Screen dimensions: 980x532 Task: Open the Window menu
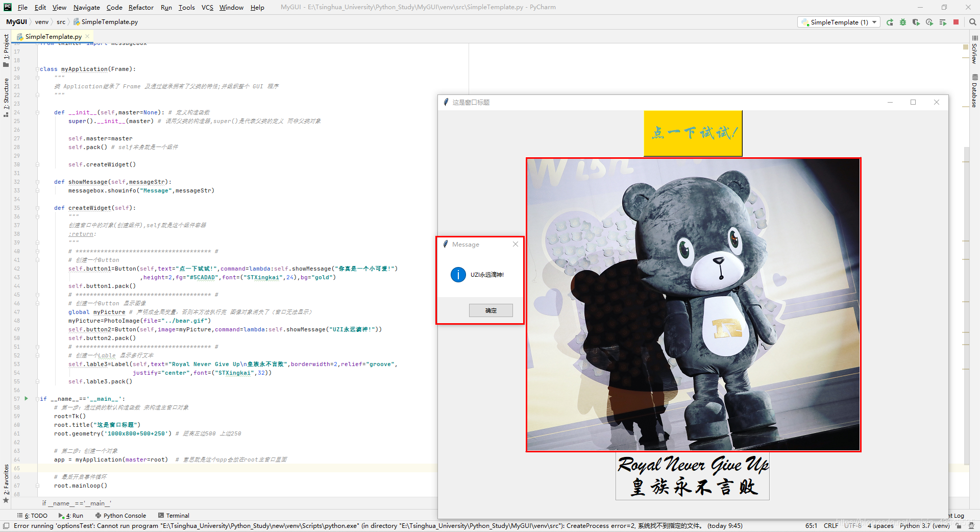(x=231, y=7)
